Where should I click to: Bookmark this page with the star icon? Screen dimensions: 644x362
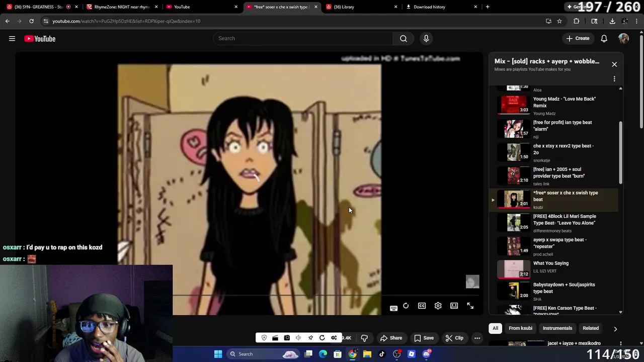click(x=559, y=21)
